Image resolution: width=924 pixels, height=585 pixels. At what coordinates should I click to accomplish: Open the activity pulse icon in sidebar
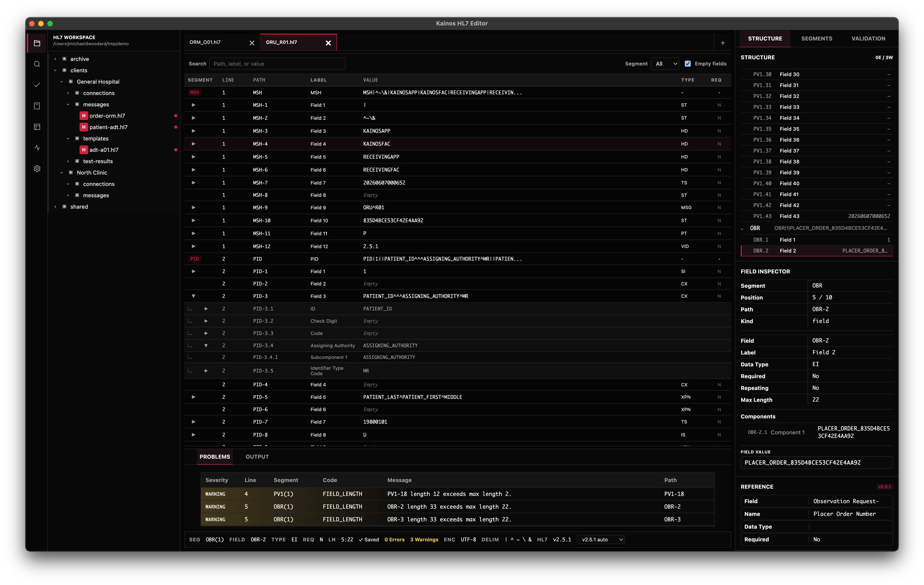[x=37, y=148]
